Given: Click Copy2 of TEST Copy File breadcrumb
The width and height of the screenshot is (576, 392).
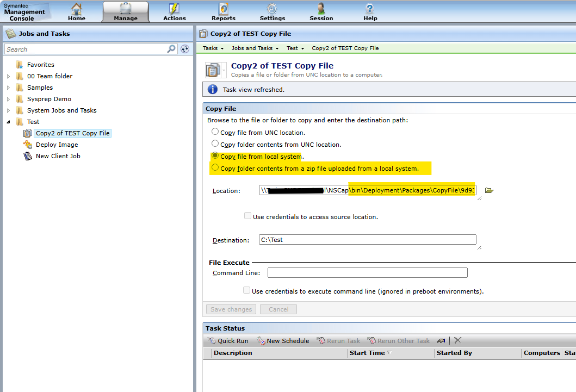Looking at the screenshot, I should [x=345, y=48].
